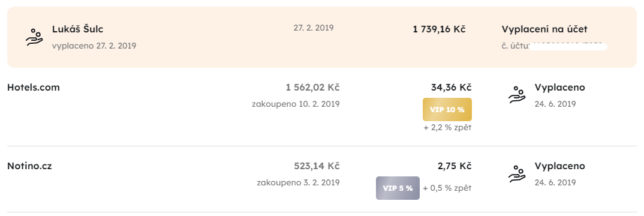The width and height of the screenshot is (644, 216).
Task: Open the Notino.cz shop name
Action: pos(29,166)
